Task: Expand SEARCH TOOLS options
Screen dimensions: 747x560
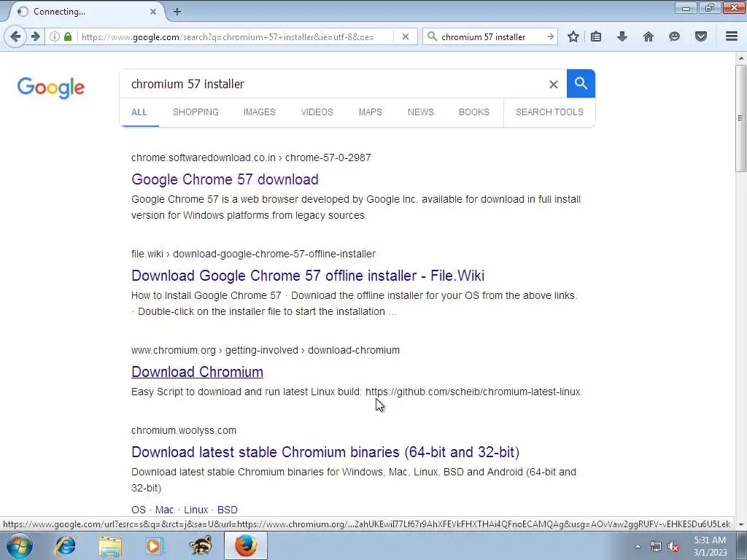Action: (549, 112)
